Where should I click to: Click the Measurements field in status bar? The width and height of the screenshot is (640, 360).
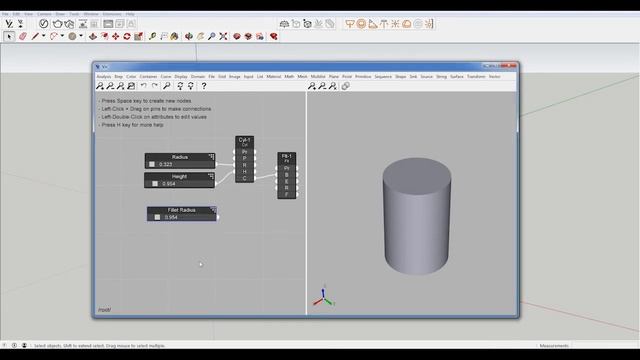coord(554,346)
